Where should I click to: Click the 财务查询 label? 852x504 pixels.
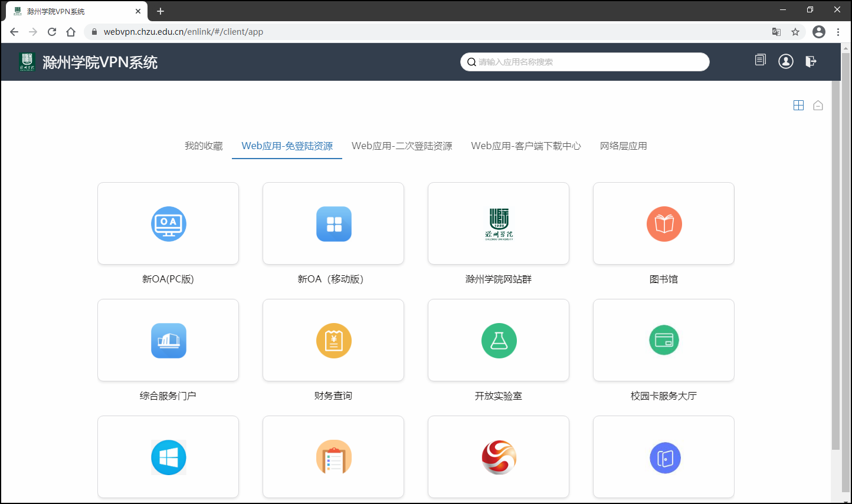(333, 396)
